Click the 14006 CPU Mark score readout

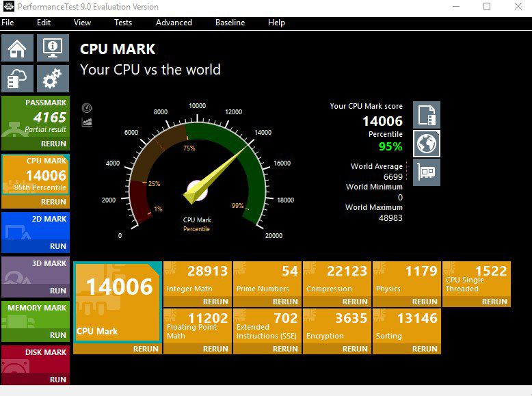tap(382, 121)
